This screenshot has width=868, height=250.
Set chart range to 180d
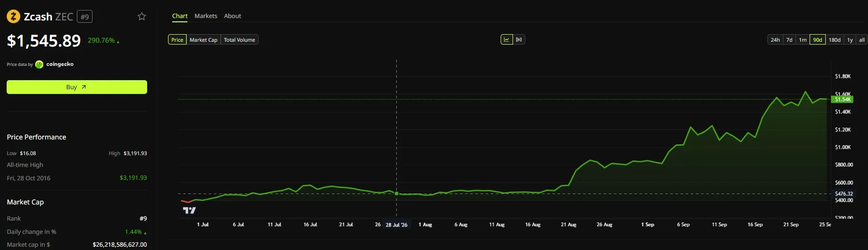(x=835, y=40)
